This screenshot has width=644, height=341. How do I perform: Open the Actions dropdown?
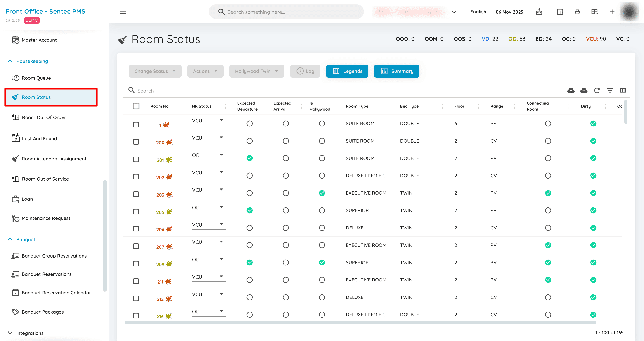[205, 71]
